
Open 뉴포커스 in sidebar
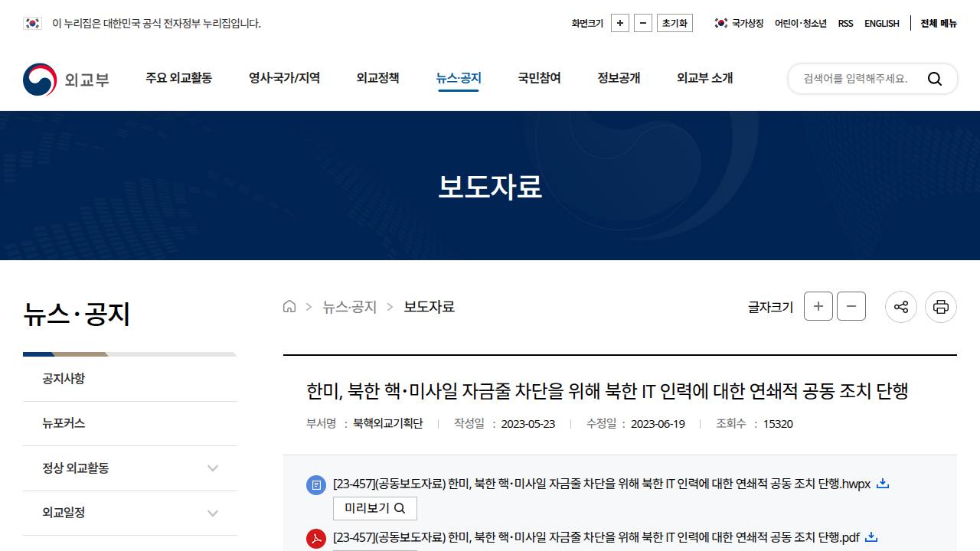point(130,423)
